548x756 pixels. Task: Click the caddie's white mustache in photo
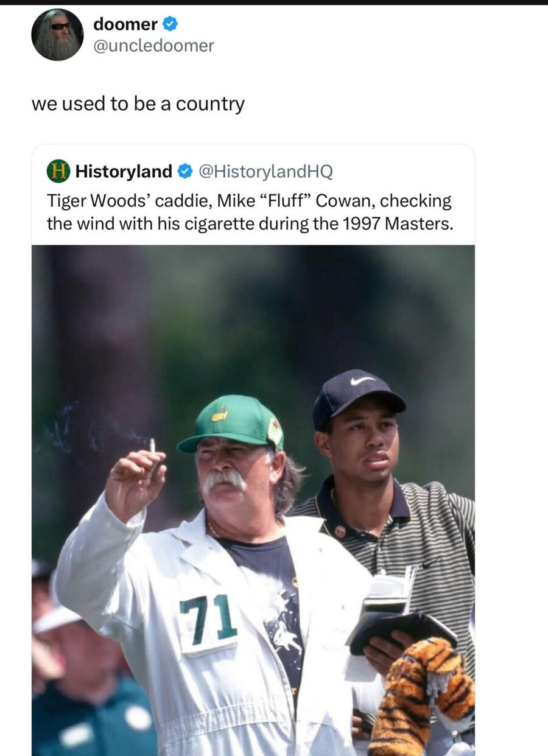point(224,480)
